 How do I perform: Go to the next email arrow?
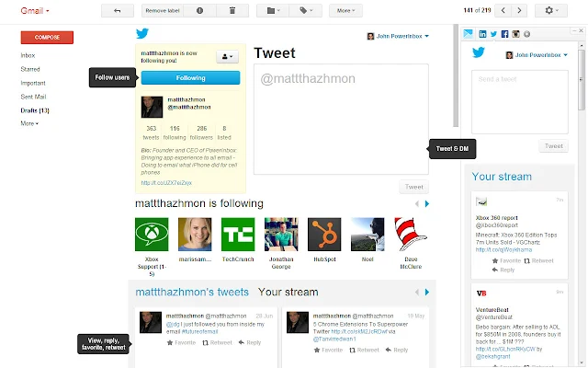click(519, 10)
